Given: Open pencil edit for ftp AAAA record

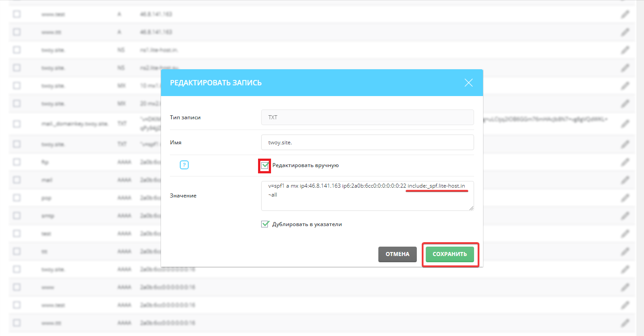Looking at the screenshot, I should click(x=625, y=162).
